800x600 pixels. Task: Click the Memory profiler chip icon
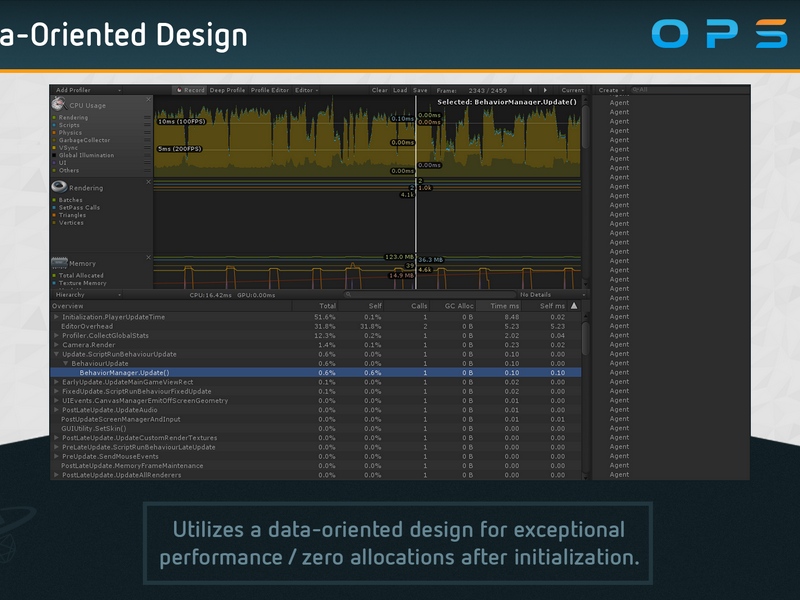click(59, 263)
